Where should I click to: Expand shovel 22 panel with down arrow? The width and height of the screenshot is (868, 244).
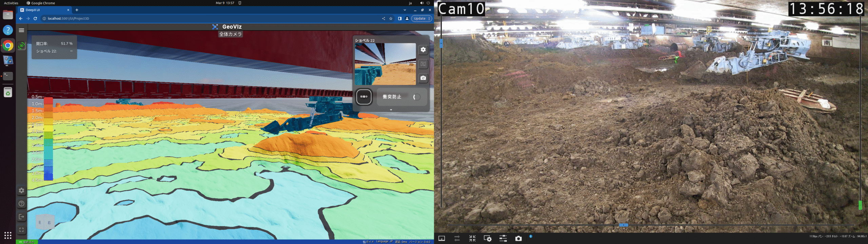(x=391, y=110)
